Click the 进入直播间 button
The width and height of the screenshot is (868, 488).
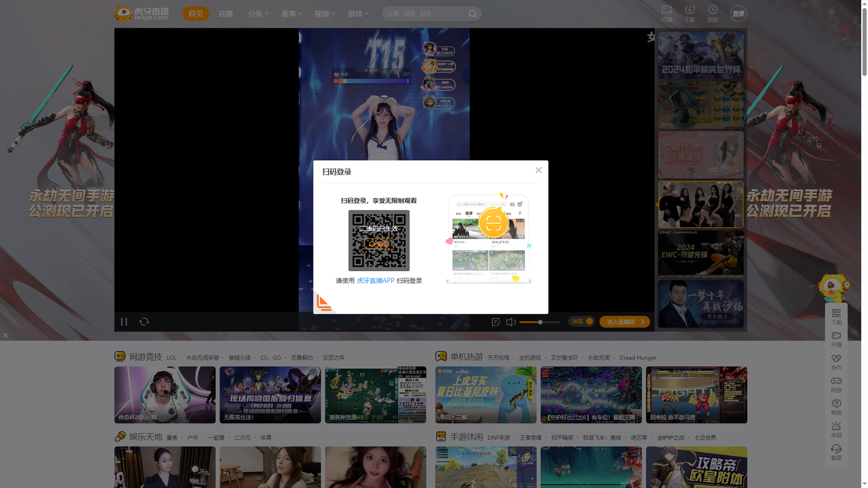[624, 322]
